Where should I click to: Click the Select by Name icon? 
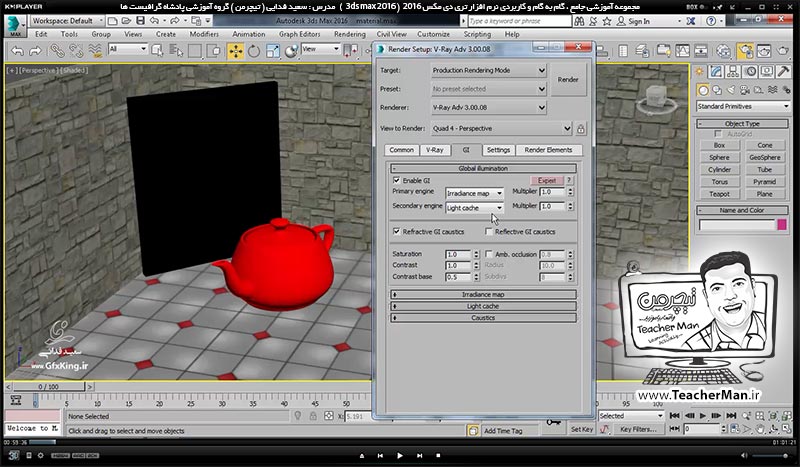[176, 51]
